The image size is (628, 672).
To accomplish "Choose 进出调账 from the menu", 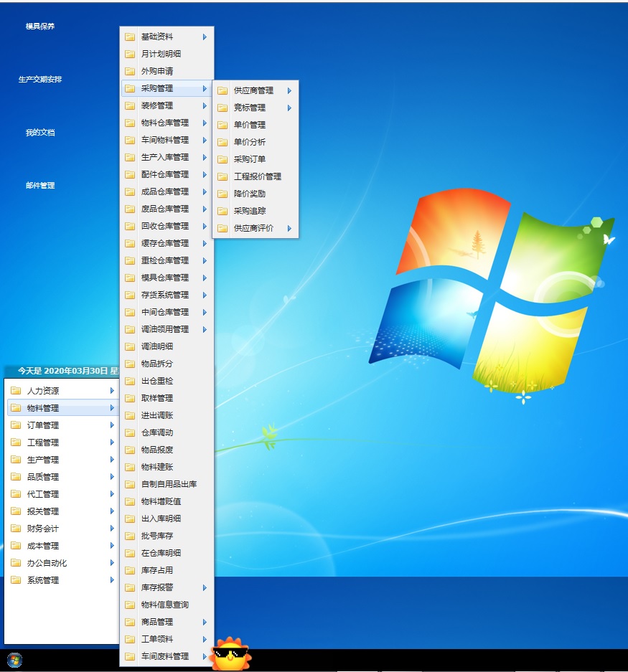I will coord(167,415).
